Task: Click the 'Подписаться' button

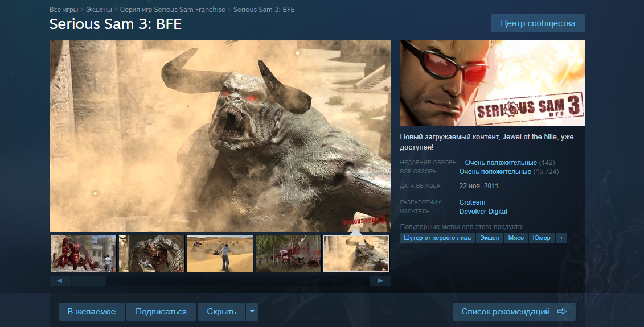Action: 161,312
